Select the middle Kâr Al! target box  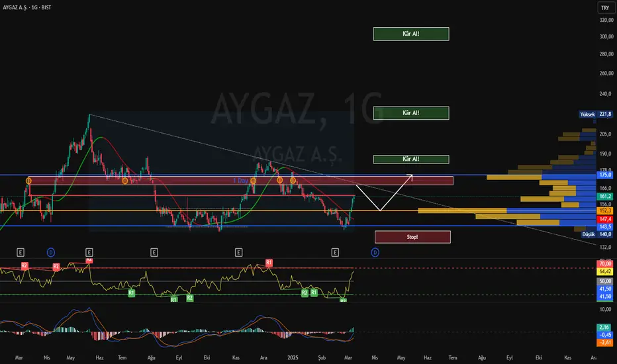click(411, 113)
